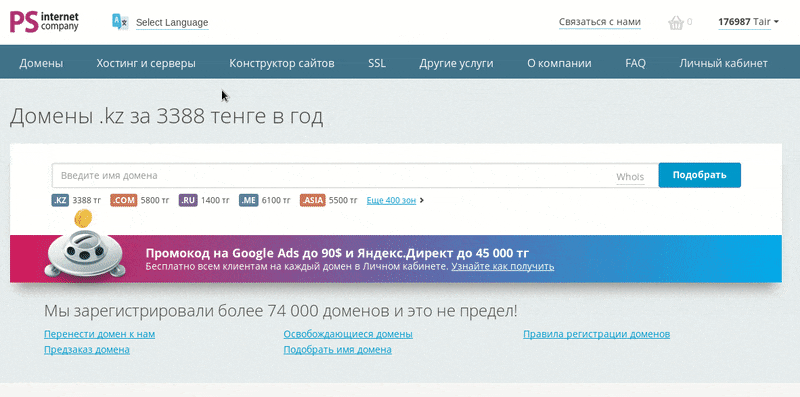Select the .ME domain zone badge

[248, 200]
